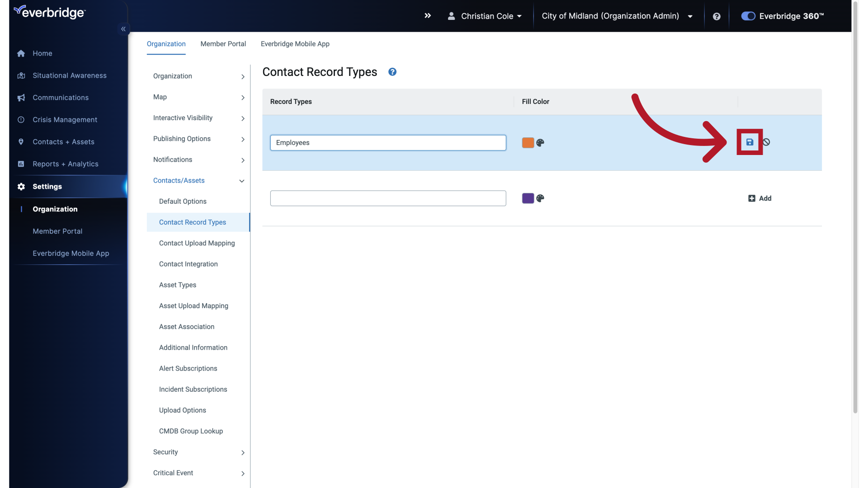Open CMDB Group Lookup
Viewport: 868px width, 488px height.
click(191, 431)
